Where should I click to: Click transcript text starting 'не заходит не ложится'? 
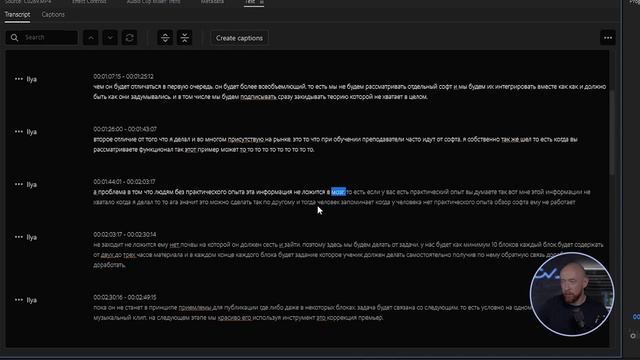click(348, 255)
